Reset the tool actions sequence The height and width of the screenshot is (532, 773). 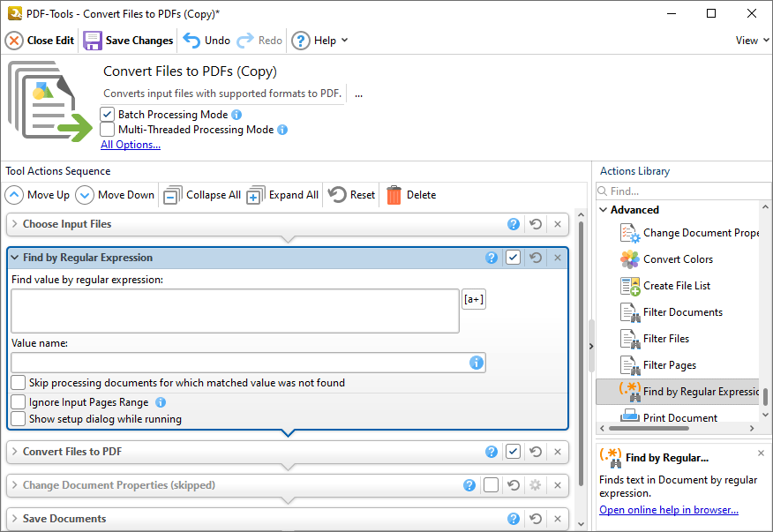pos(351,195)
